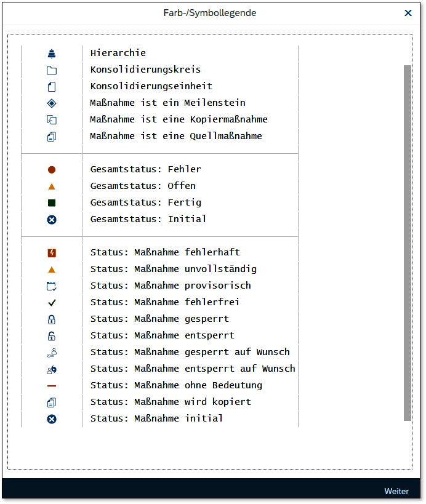426x504 pixels.
Task: Click the Meilenstein diamond icon
Action: coord(52,103)
